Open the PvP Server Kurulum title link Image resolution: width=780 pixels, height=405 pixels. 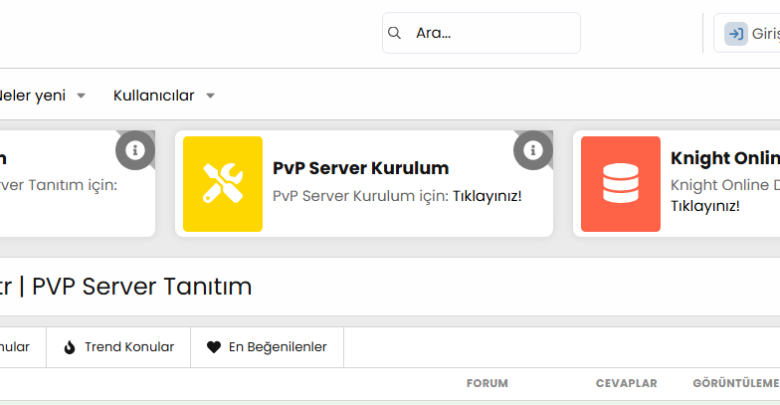point(360,167)
